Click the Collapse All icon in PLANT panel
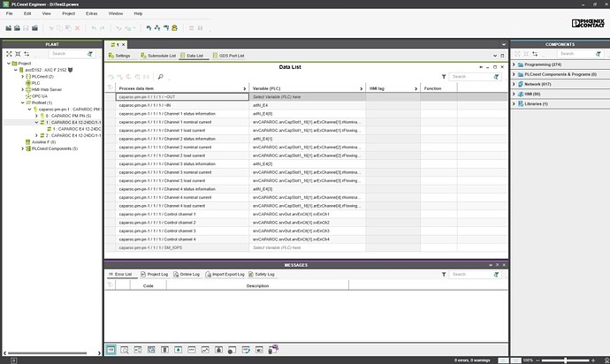This screenshot has height=364, width=610. click(x=18, y=54)
